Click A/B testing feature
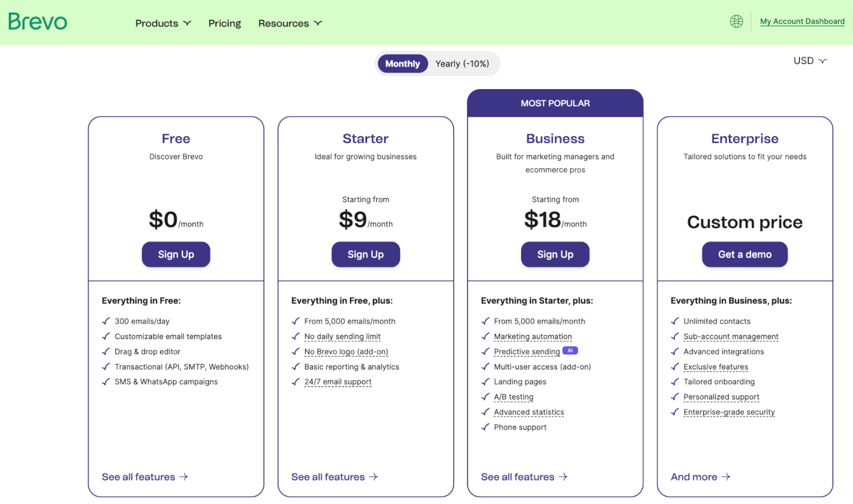853x504 pixels. coord(513,397)
